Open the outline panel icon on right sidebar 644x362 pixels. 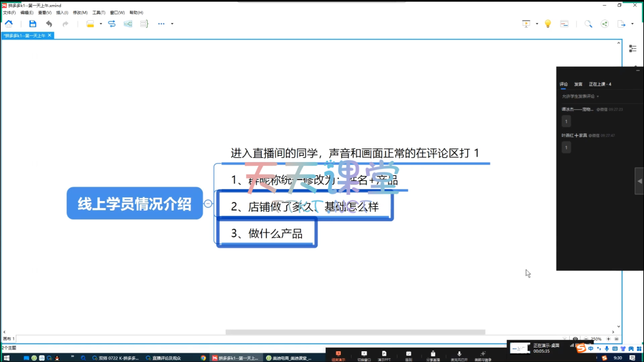pos(633,48)
